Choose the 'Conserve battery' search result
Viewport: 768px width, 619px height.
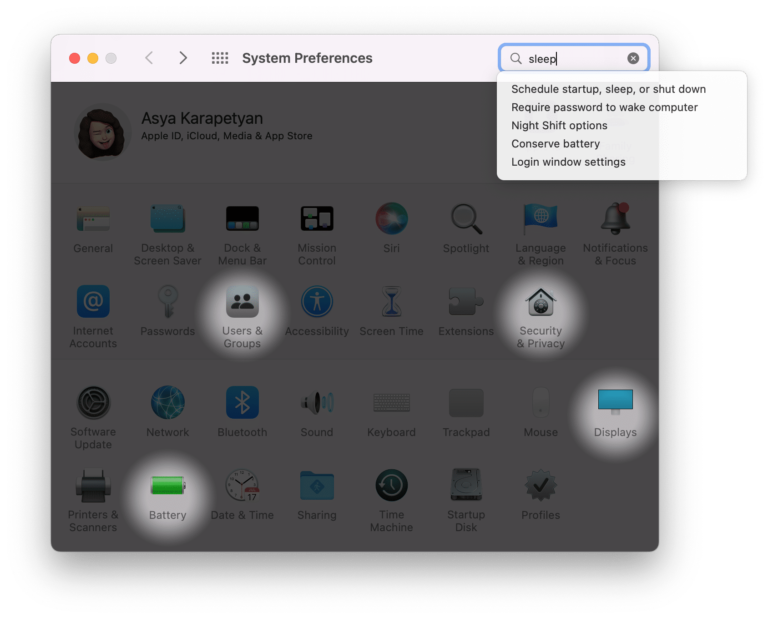[555, 143]
